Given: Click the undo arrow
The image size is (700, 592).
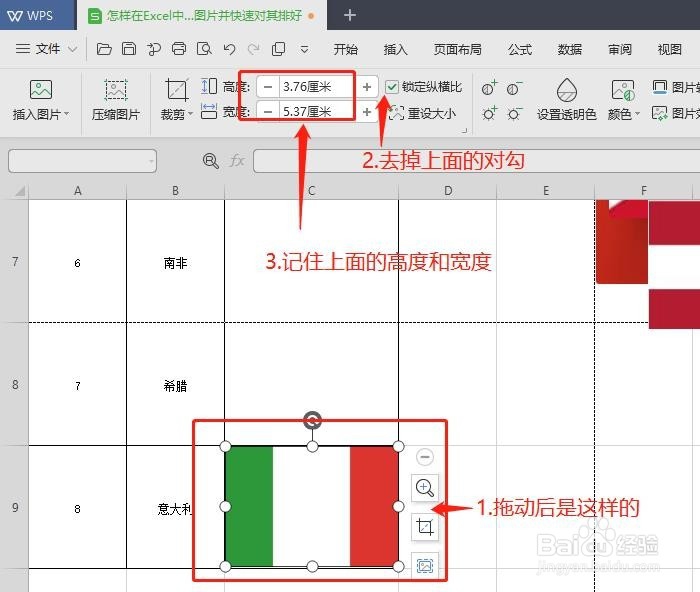Looking at the screenshot, I should pos(229,49).
